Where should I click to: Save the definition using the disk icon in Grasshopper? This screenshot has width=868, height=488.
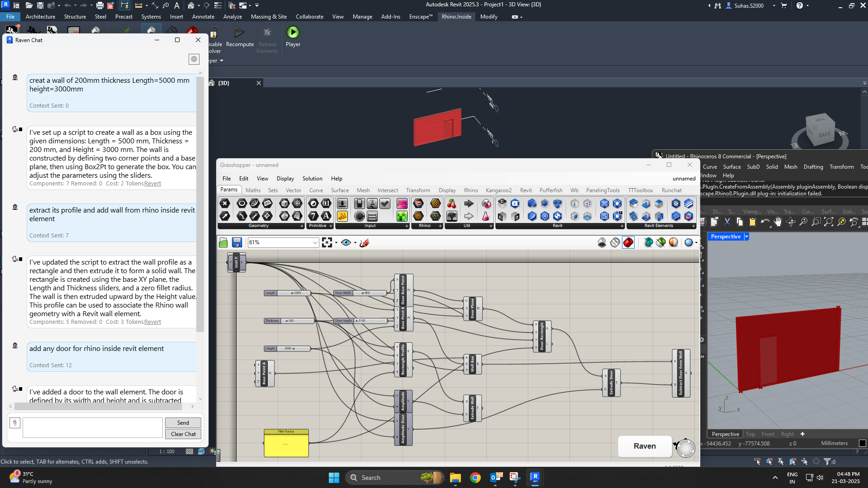point(237,242)
